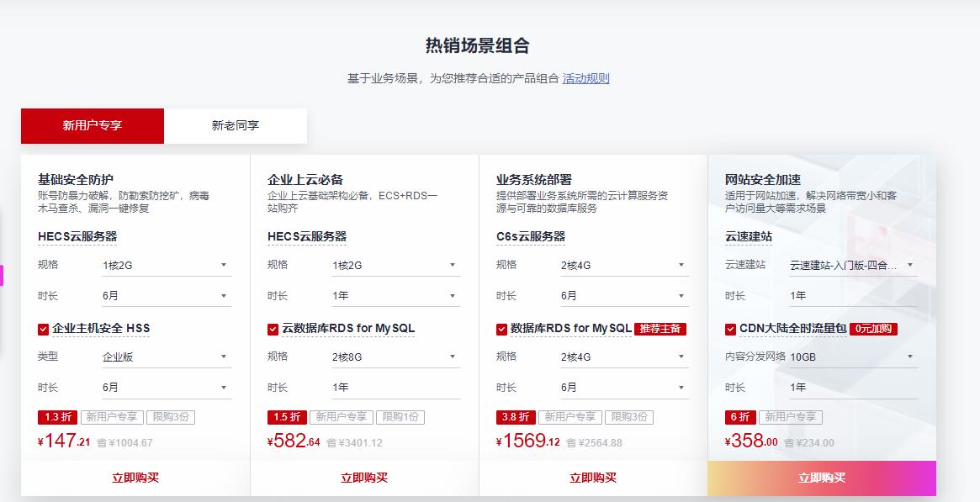Open C6s 时长 6月 dropdown in 业务系统部署
Viewport: 980px width, 502px height.
pos(624,296)
